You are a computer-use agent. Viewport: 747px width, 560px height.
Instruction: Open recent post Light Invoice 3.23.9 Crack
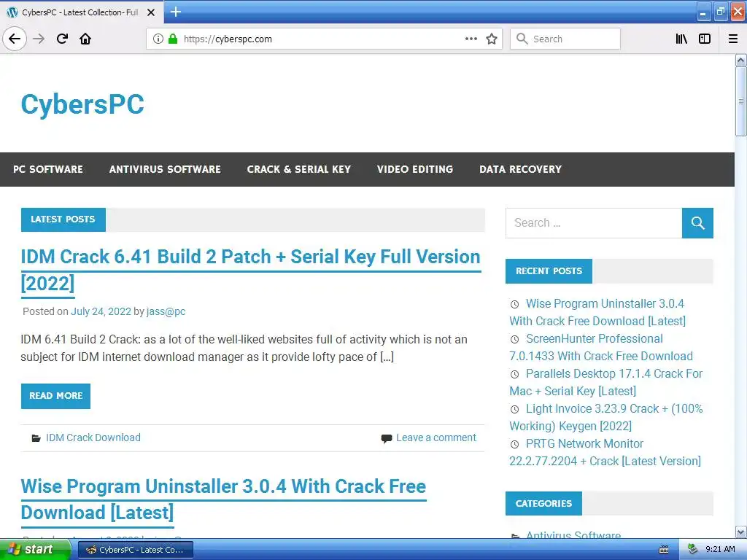(606, 417)
